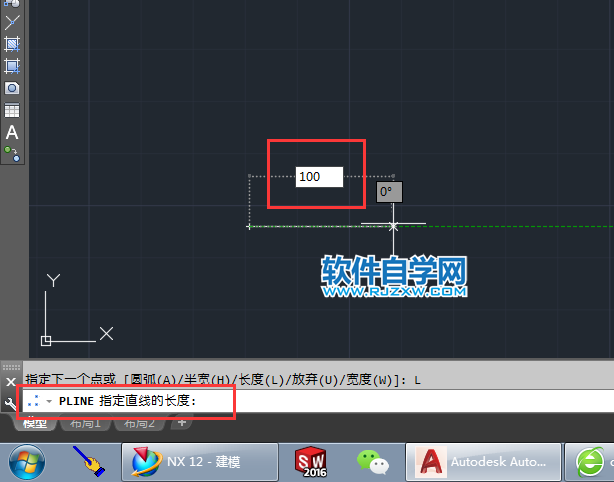
Task: Choose the 半宽(H) option in command history
Action: click(207, 380)
